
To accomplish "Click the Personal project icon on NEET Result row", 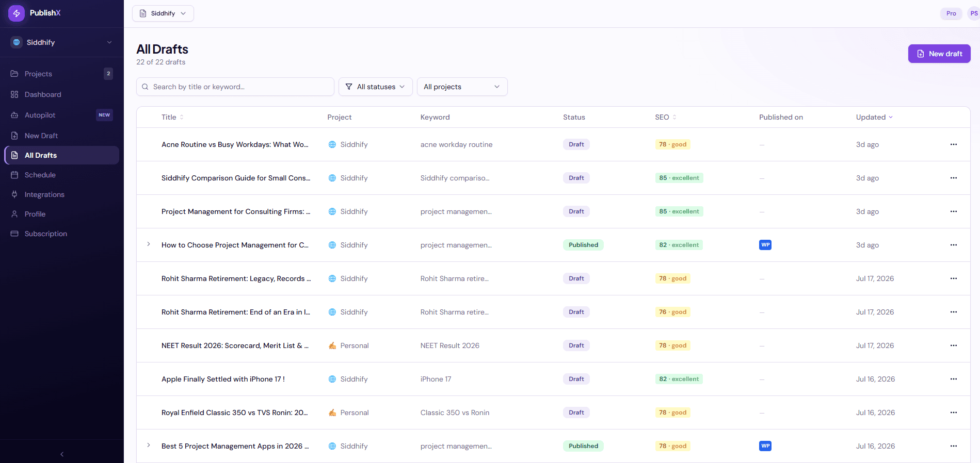I will coord(332,345).
